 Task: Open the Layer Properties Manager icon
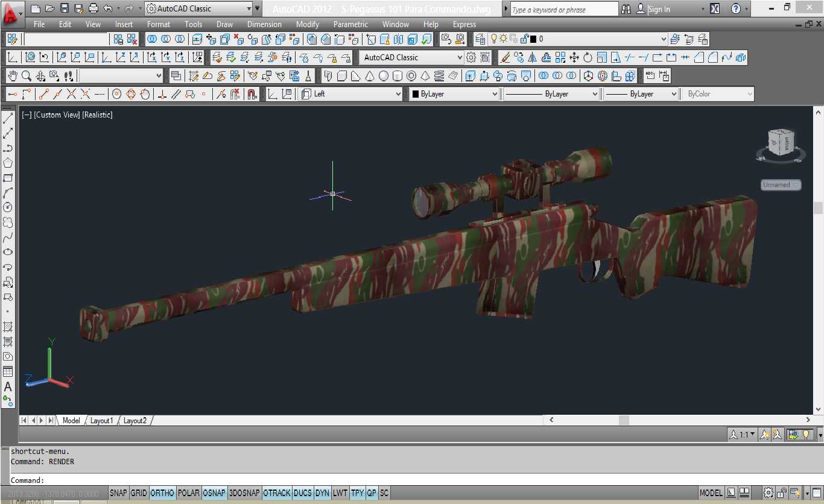480,39
